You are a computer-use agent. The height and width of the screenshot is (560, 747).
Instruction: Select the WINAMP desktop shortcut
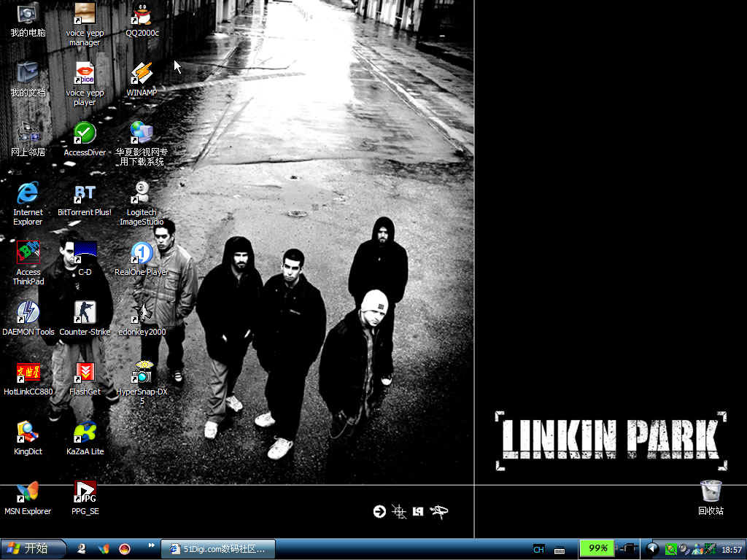142,79
